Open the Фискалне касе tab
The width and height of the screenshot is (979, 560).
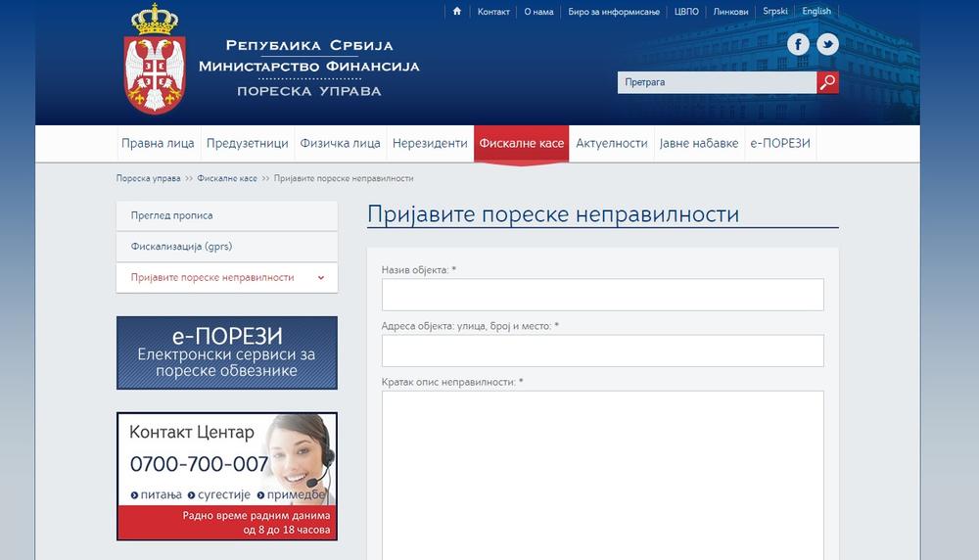tap(521, 143)
